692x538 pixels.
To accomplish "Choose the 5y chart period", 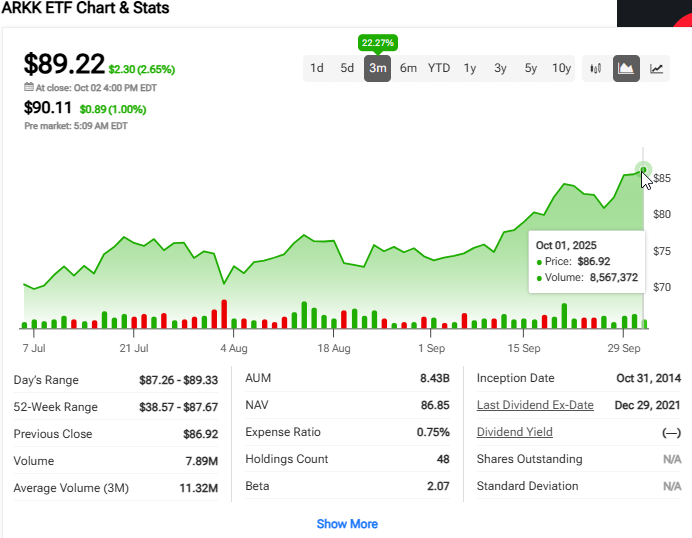I will 531,68.
